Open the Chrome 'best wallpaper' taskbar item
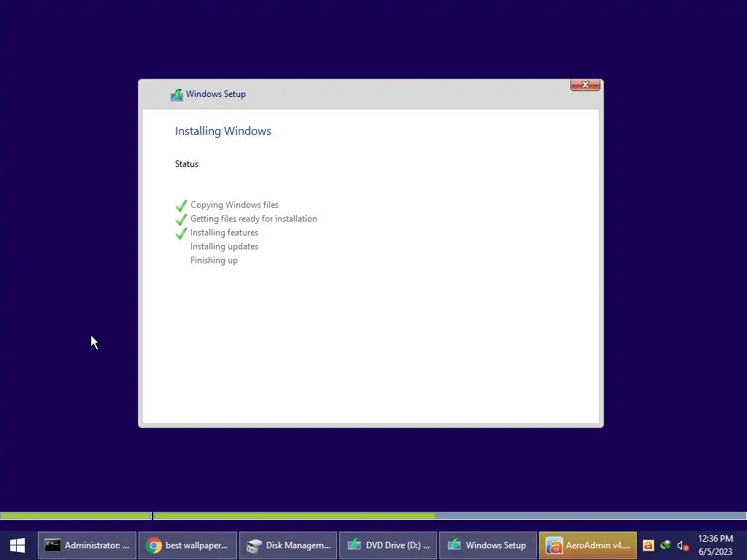The width and height of the screenshot is (747, 560). point(187,545)
